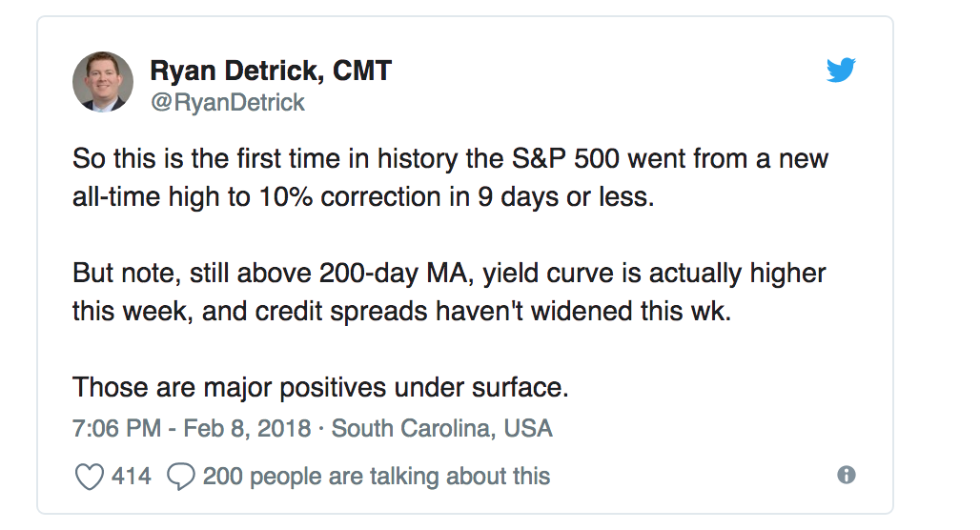Open the tweet info icon
Viewport: 980px width, 530px height.
pos(846,475)
